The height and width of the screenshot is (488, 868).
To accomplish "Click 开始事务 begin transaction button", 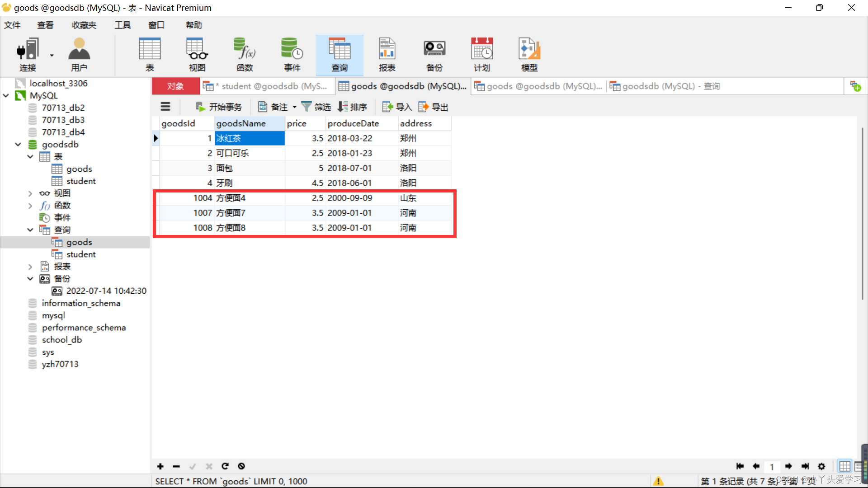I will (x=219, y=107).
